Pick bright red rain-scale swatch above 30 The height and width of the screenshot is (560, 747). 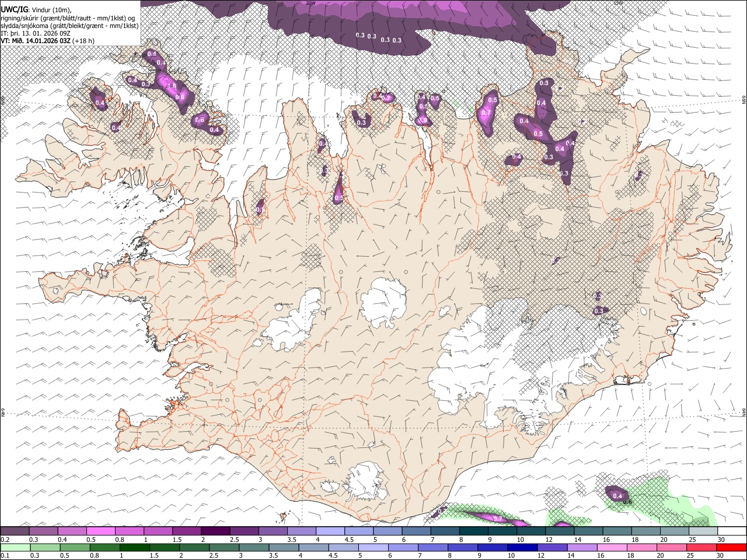coord(731,547)
